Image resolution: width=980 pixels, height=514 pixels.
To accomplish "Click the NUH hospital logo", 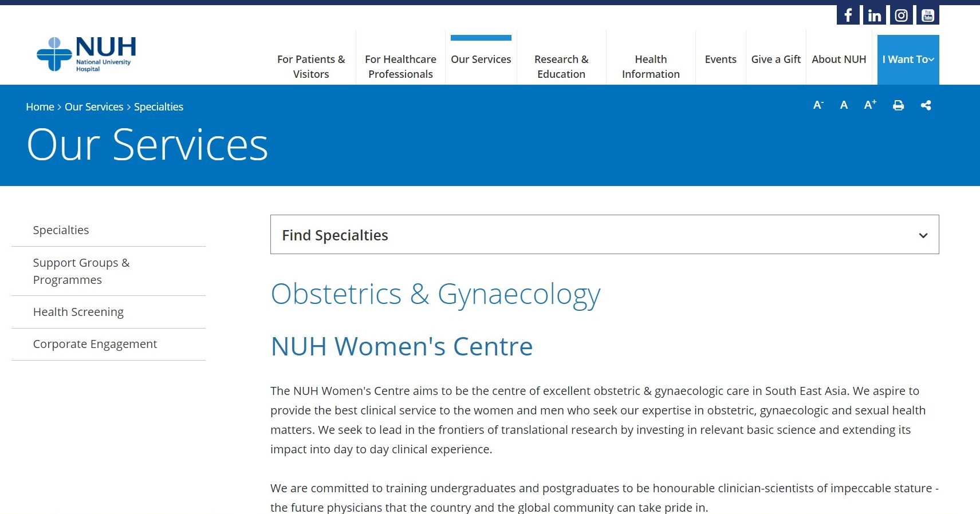I will 86,54.
